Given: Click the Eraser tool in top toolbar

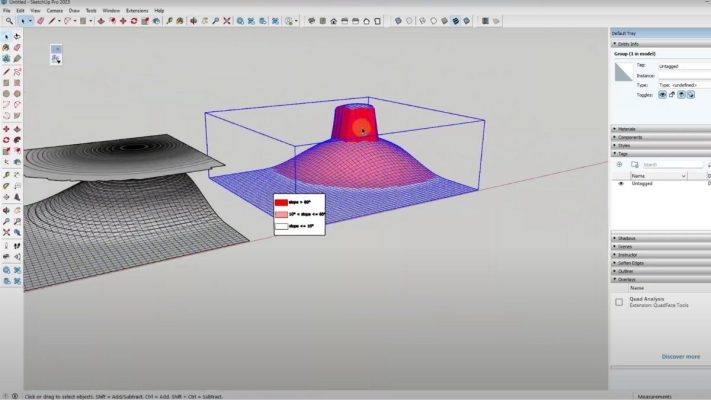Looking at the screenshot, I should click(x=41, y=21).
